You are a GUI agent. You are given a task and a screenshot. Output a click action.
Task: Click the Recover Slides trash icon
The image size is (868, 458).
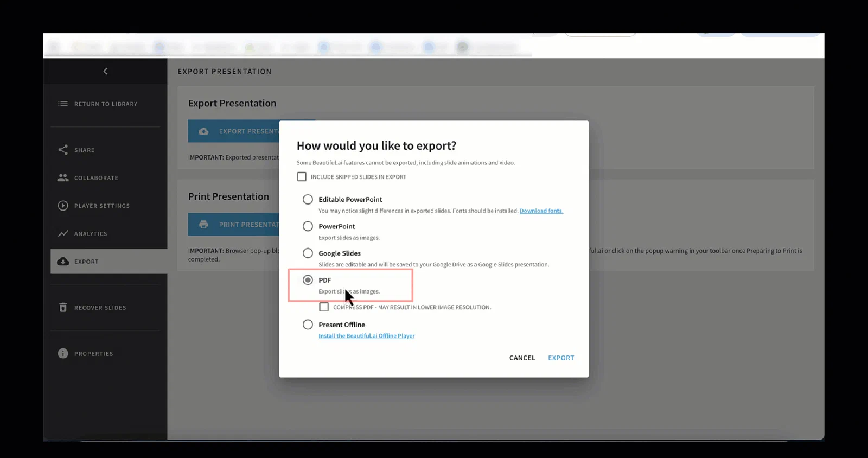63,308
